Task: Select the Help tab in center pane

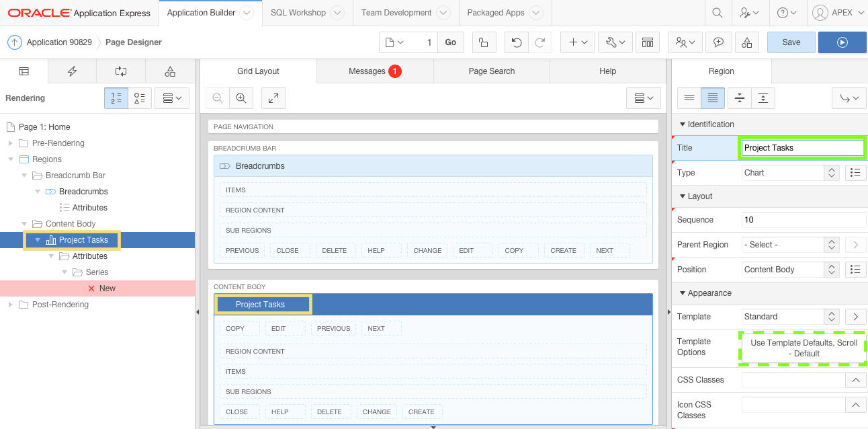Action: coord(607,71)
